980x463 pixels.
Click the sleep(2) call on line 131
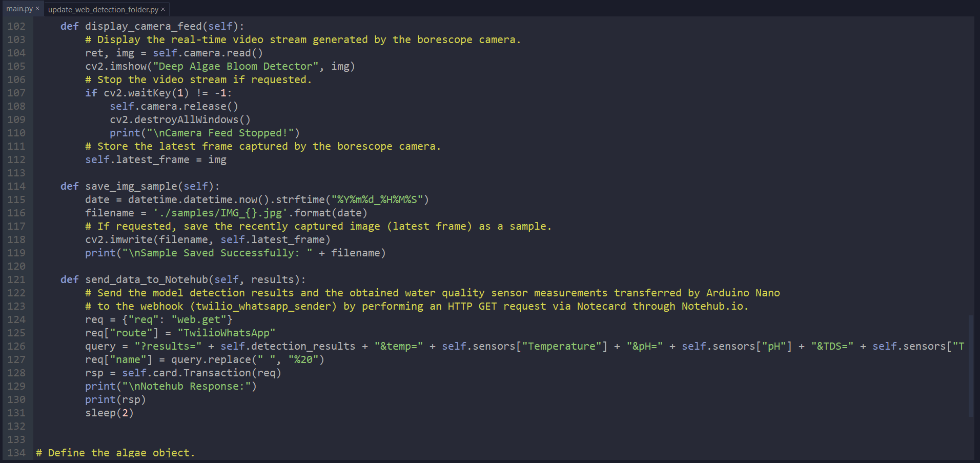(109, 413)
